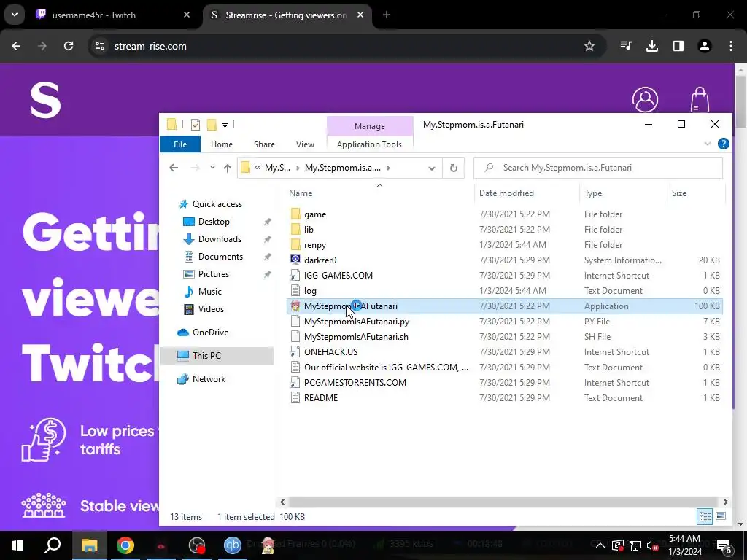Expand the Explorer ribbon chevron
Screen dimensions: 747x560
(708, 144)
